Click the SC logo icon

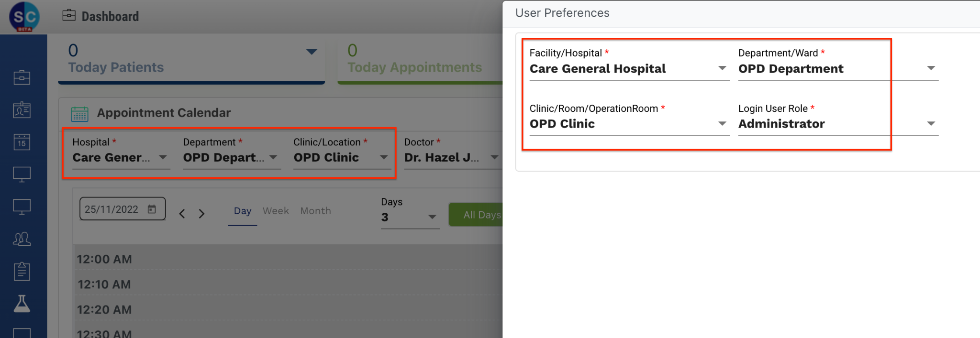24,17
